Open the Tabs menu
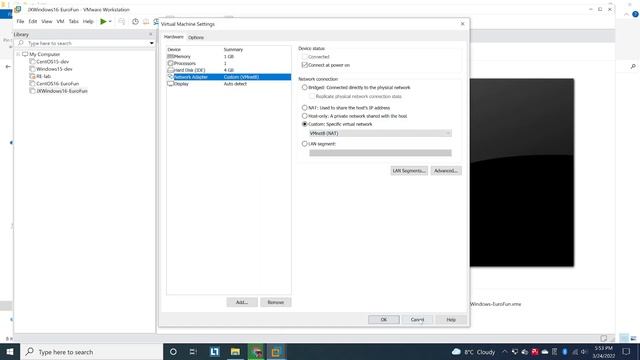 tap(73, 21)
